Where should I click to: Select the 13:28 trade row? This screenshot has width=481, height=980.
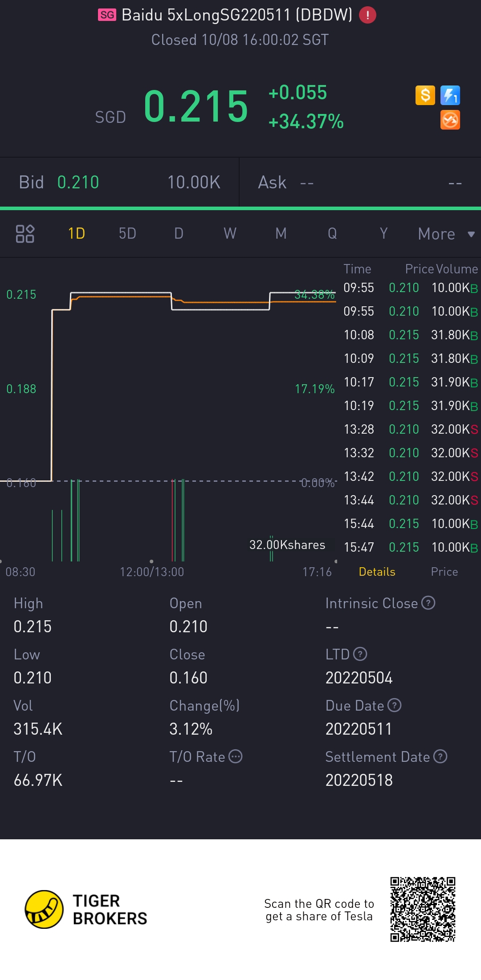(x=411, y=429)
